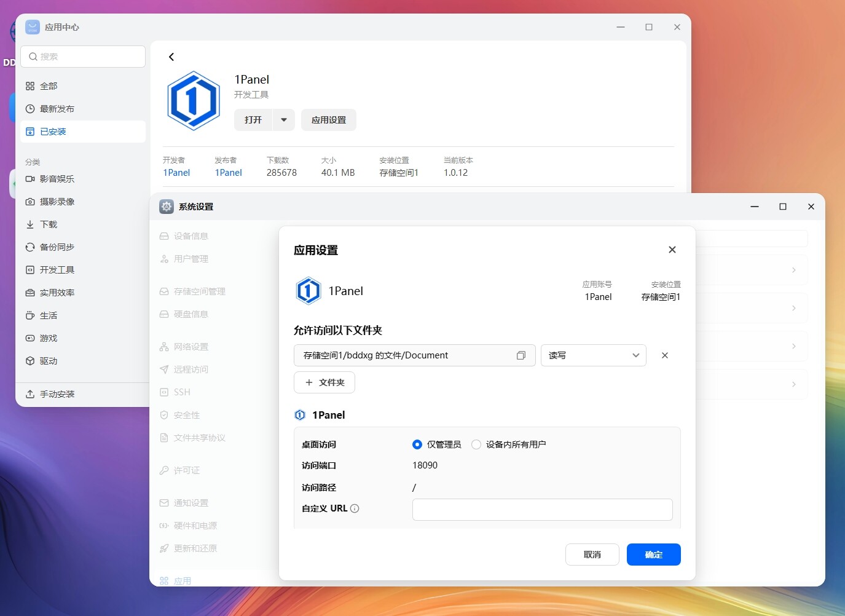Click the 自定义 URL text field

[542, 509]
